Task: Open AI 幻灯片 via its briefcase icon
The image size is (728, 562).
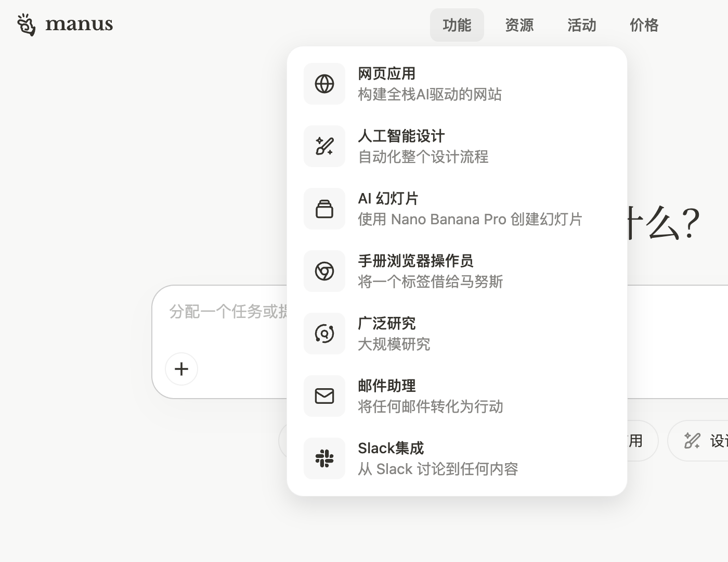Action: (x=324, y=209)
